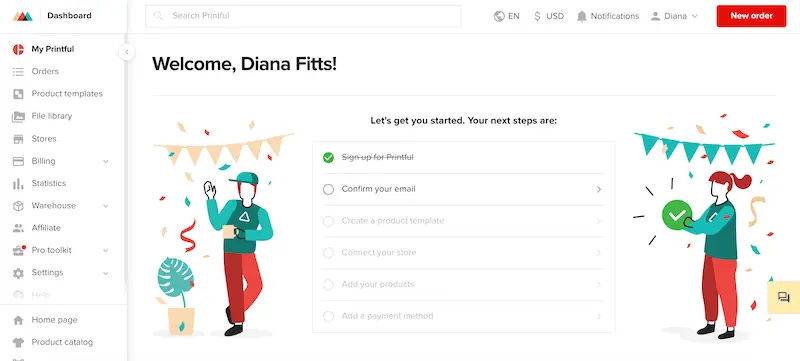
Task: Click the red New order button
Action: coord(751,16)
